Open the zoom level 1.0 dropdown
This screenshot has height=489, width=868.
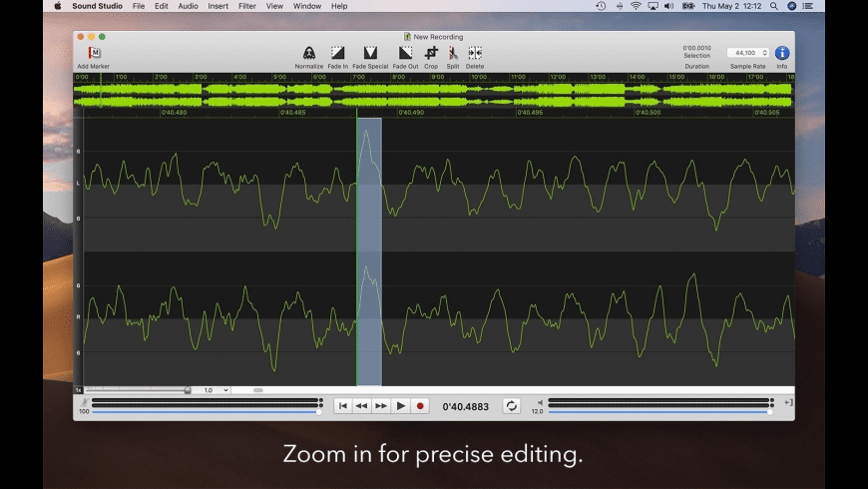(x=216, y=390)
